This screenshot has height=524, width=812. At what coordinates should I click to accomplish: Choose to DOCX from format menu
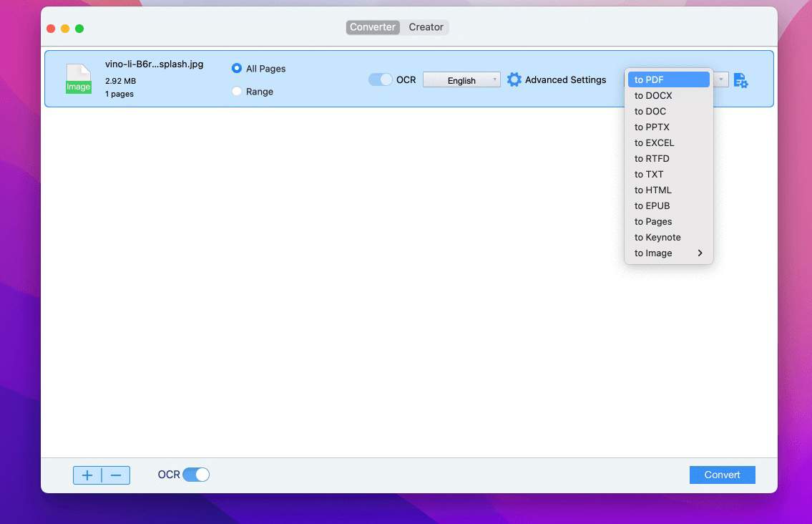point(653,95)
